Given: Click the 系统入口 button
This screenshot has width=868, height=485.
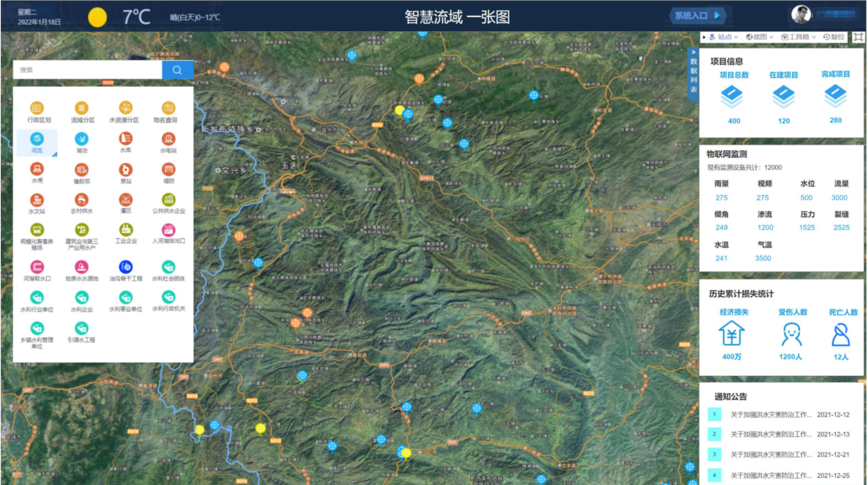Looking at the screenshot, I should pos(698,15).
